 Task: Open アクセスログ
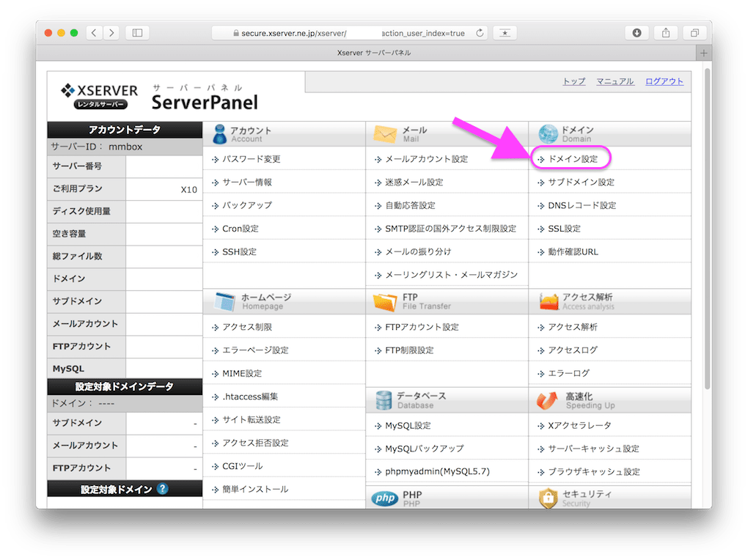tap(573, 350)
